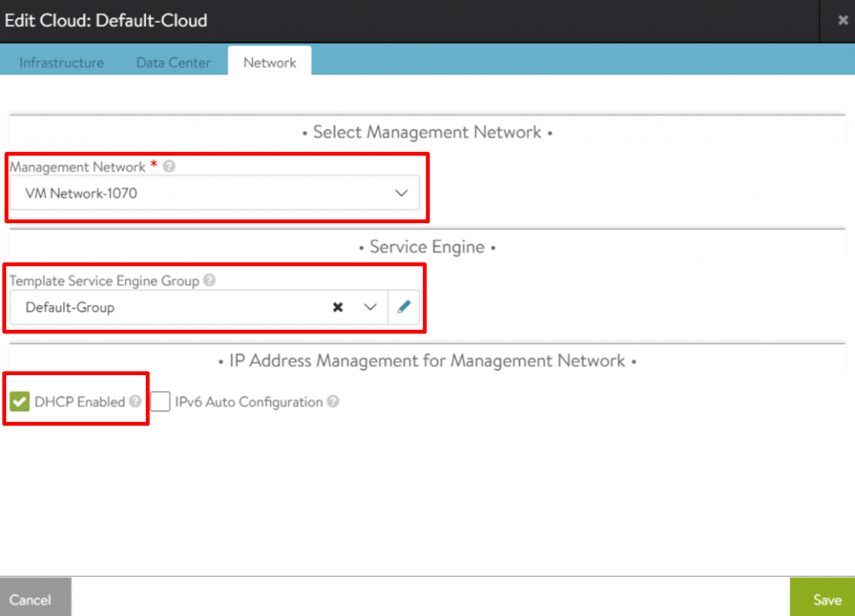Close the Edit Cloud dialog
855x616 pixels.
(x=843, y=21)
